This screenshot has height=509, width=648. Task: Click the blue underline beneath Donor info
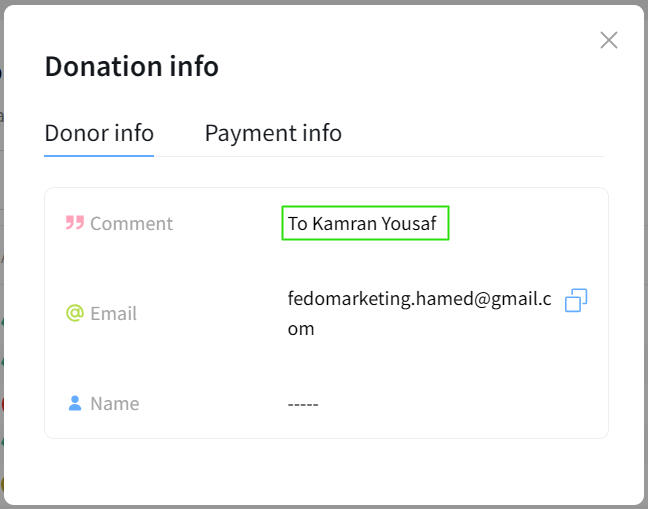click(x=99, y=155)
